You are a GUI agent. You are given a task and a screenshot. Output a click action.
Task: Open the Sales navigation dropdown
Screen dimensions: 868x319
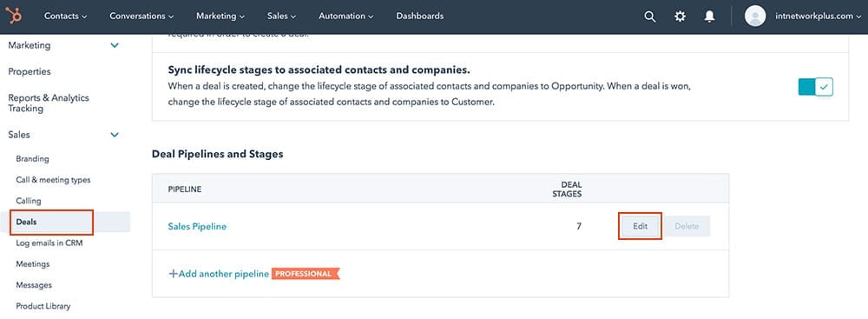282,17
